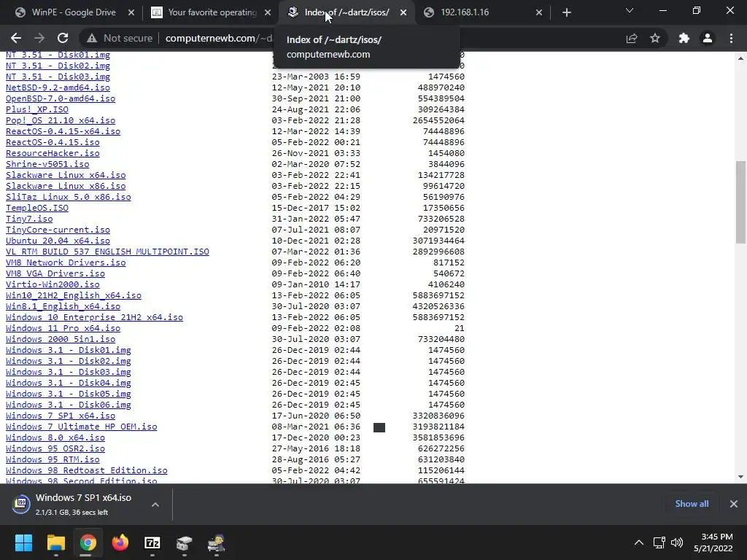Download SliTaz Linux 5.0 x86.iso
Image resolution: width=747 pixels, height=560 pixels.
68,197
